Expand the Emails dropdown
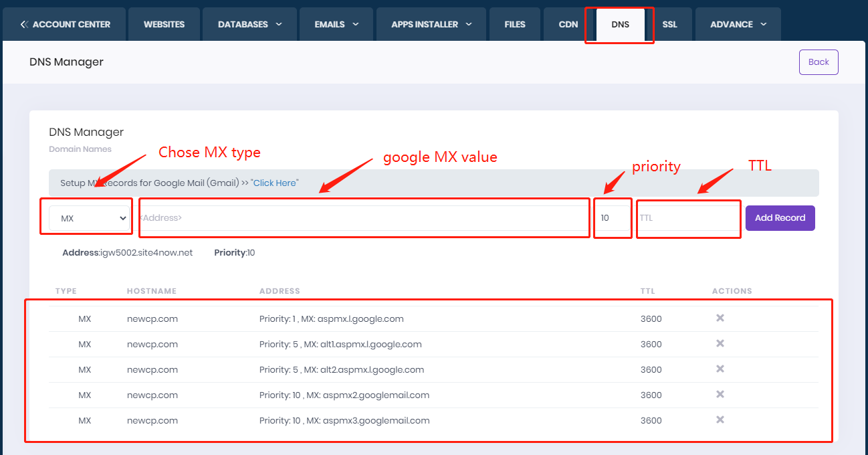 [336, 24]
